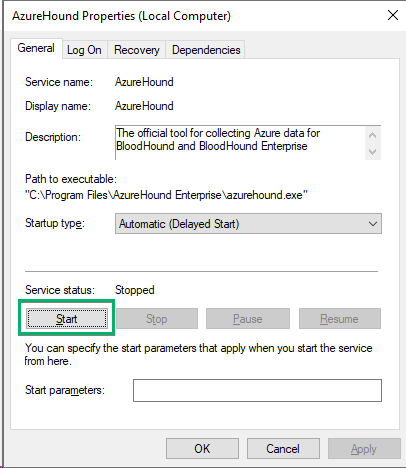
Task: Open the Startup type combo box
Action: (x=248, y=224)
